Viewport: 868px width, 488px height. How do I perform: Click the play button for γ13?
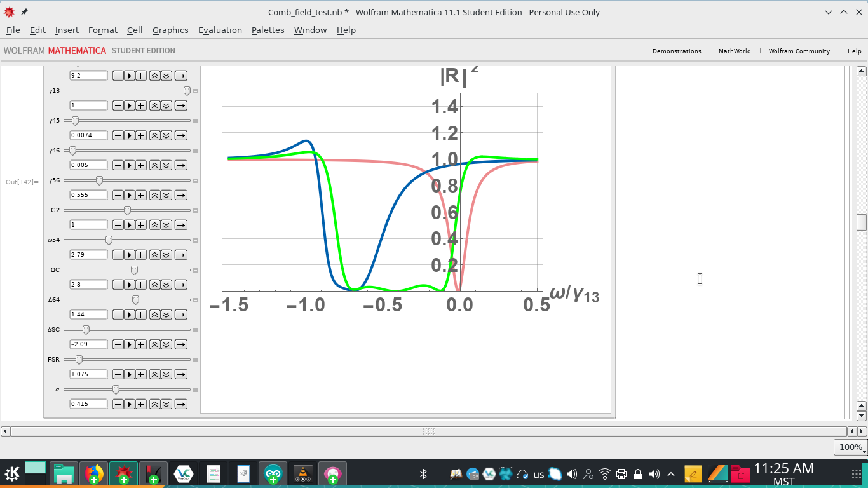point(129,105)
